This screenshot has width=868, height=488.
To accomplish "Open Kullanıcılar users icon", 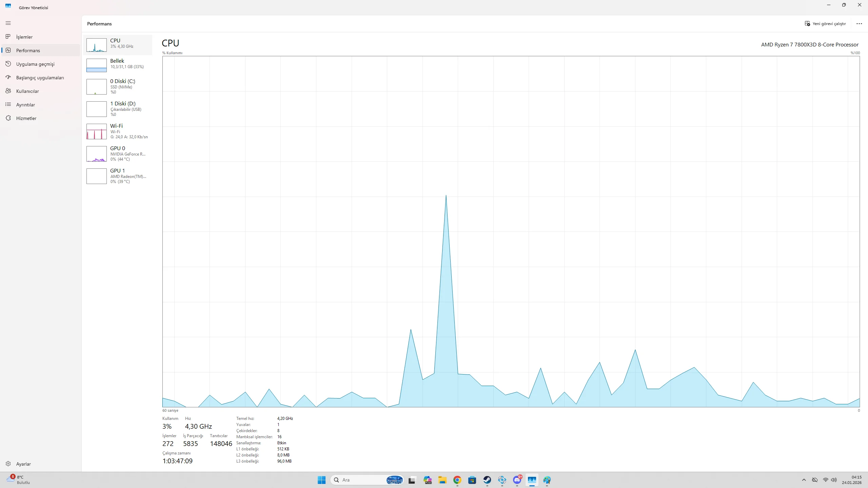I will click(8, 91).
